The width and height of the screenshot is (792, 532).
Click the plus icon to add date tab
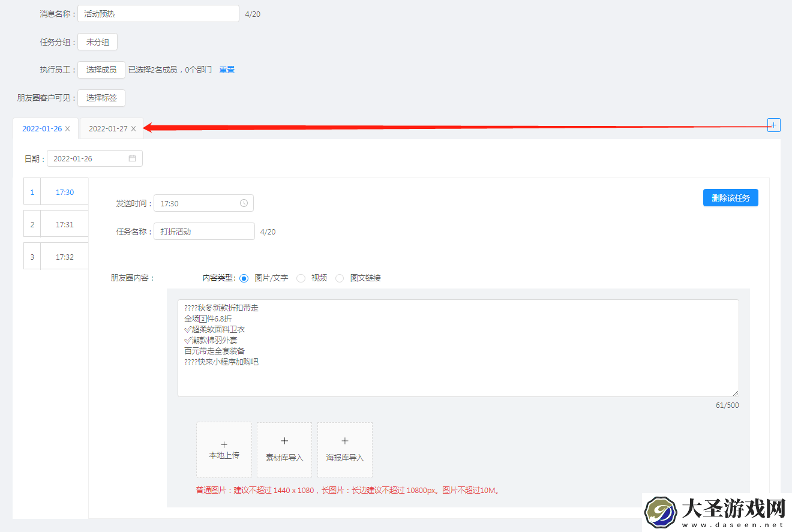click(x=773, y=125)
